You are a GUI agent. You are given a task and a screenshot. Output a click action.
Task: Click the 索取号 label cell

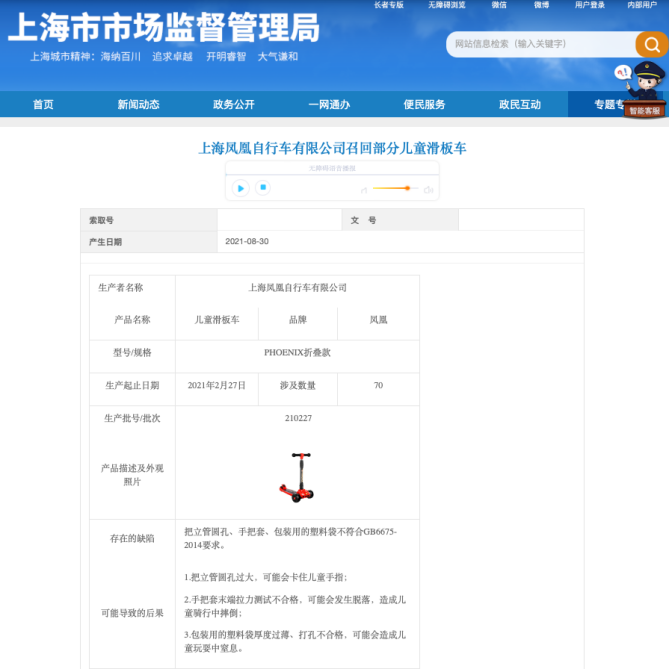click(149, 220)
